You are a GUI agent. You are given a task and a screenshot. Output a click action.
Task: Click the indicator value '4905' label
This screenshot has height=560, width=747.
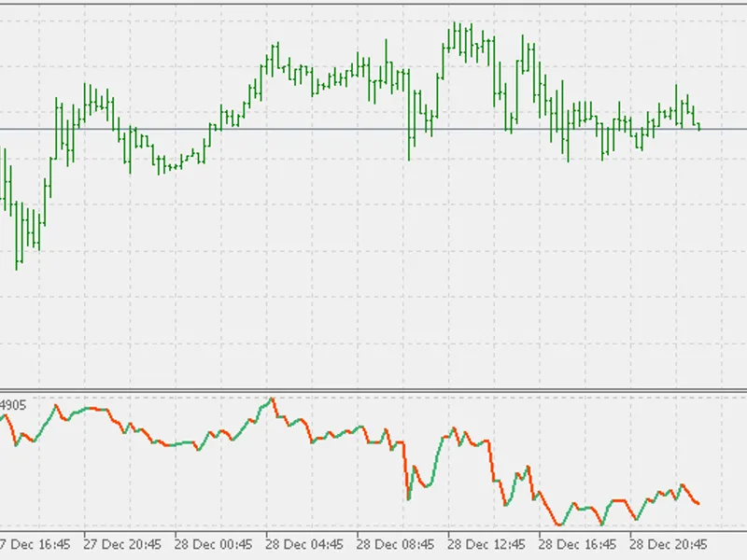[13, 406]
